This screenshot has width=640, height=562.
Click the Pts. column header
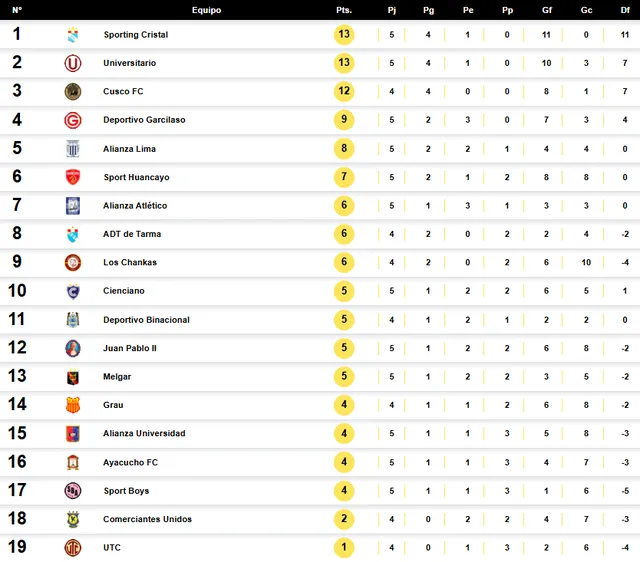344,10
